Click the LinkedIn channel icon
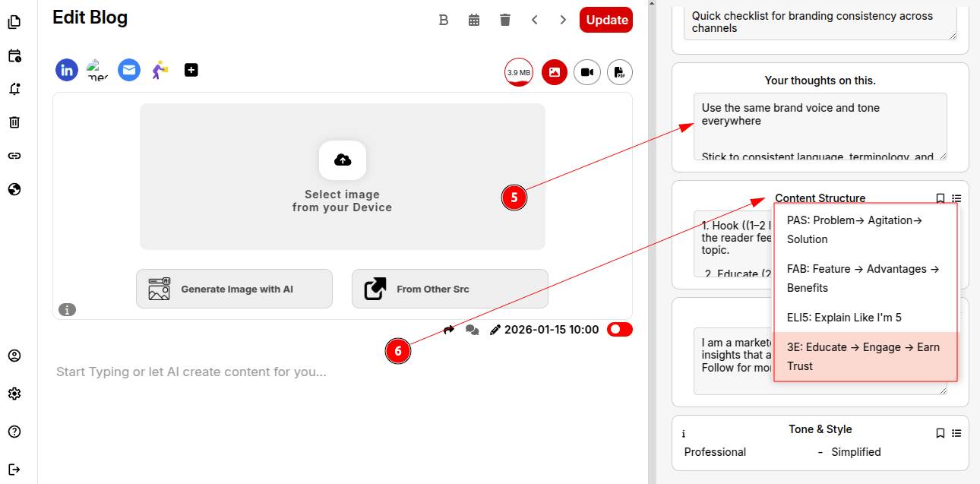980x484 pixels. [67, 71]
